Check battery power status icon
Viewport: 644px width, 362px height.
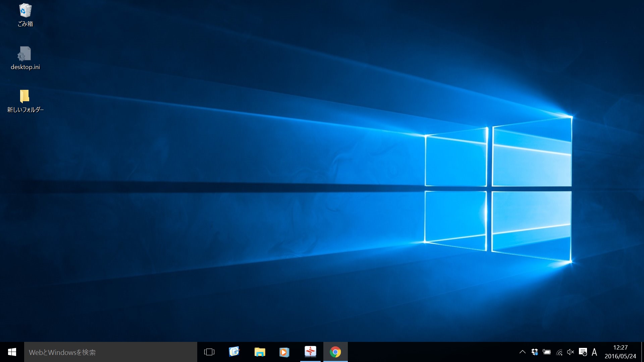[x=547, y=352]
